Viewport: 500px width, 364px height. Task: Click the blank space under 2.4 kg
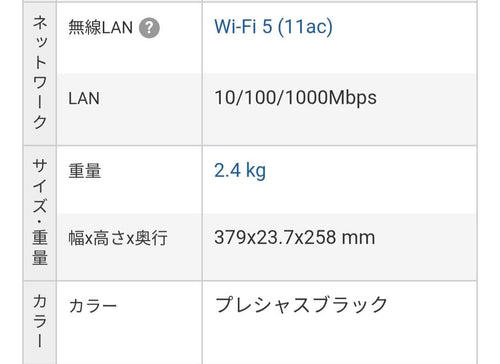click(339, 198)
